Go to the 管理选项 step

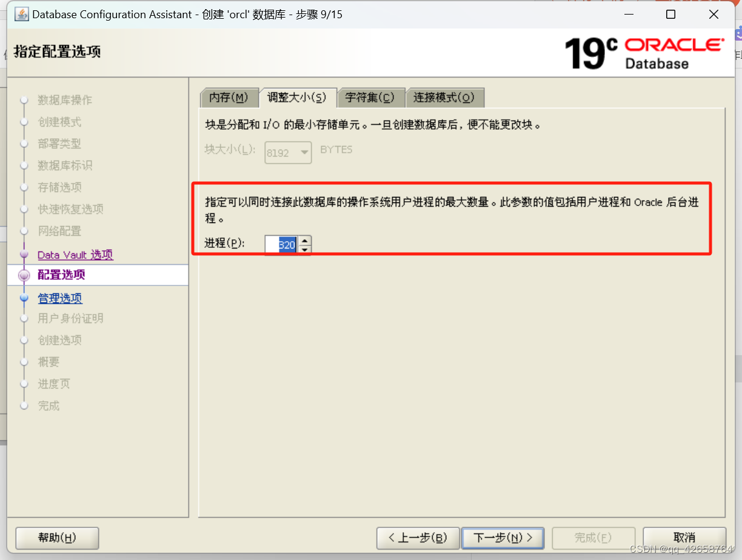point(60,298)
